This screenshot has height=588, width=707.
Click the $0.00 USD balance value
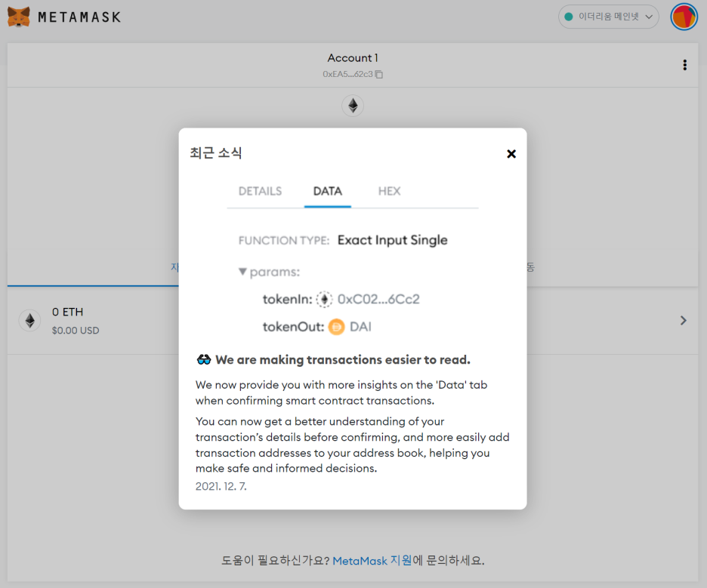76,331
